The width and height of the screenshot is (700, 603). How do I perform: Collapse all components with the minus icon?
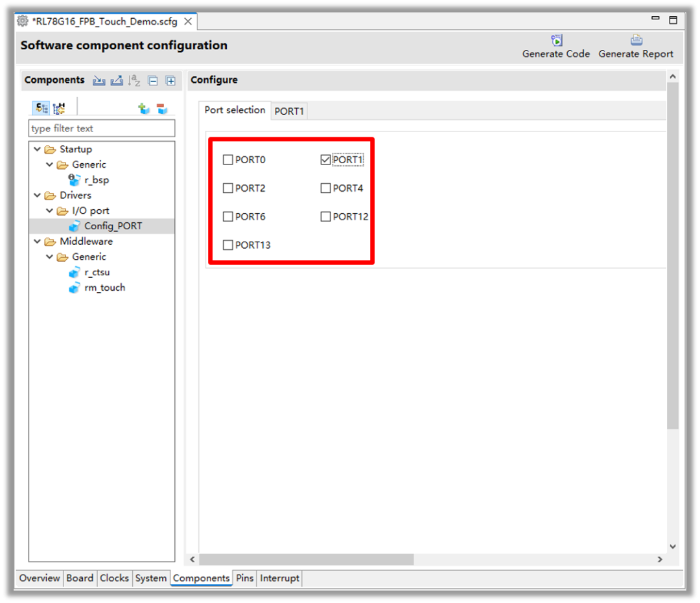[x=153, y=81]
